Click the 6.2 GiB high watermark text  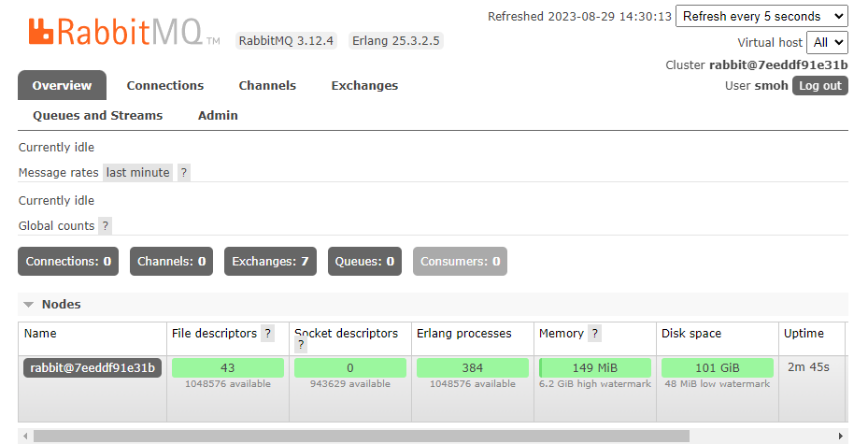click(595, 383)
